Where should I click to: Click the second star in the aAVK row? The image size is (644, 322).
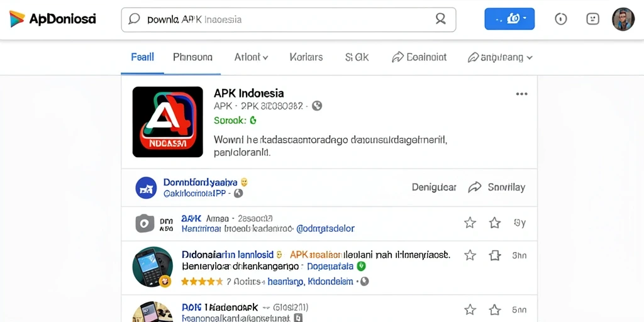495,223
